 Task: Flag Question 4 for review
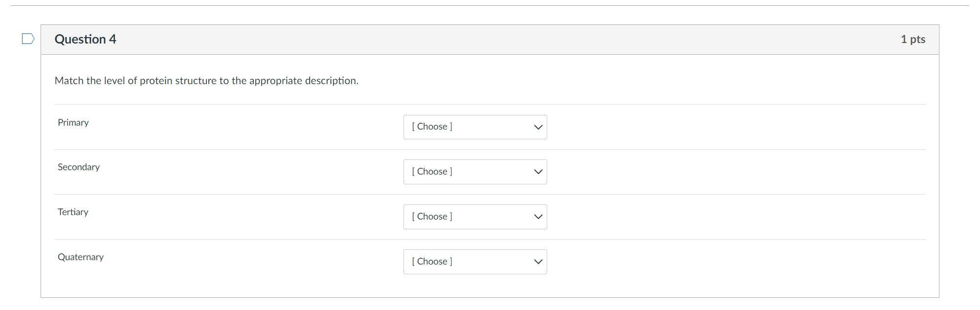click(x=28, y=39)
